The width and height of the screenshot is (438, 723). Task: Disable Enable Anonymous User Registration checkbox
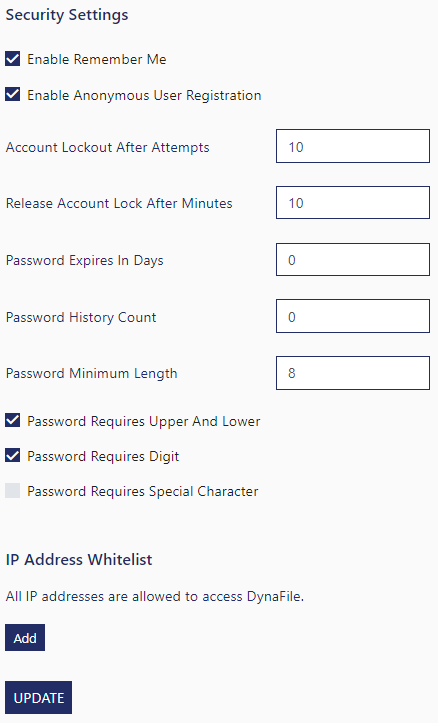click(12, 95)
